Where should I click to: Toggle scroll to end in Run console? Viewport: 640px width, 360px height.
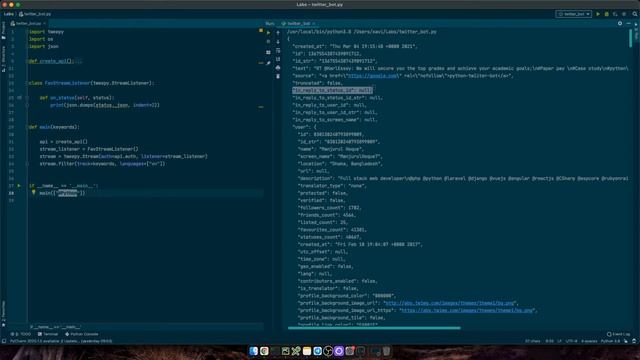tap(278, 59)
